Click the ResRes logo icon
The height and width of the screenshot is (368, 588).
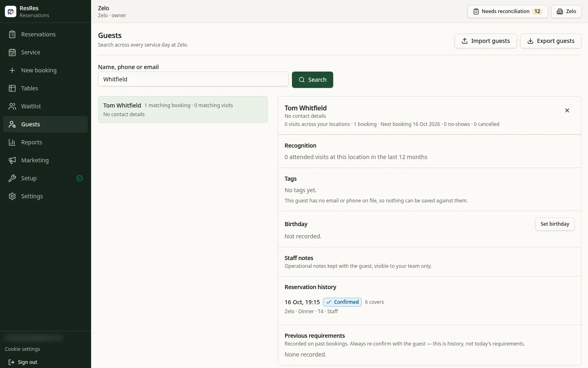pyautogui.click(x=11, y=11)
